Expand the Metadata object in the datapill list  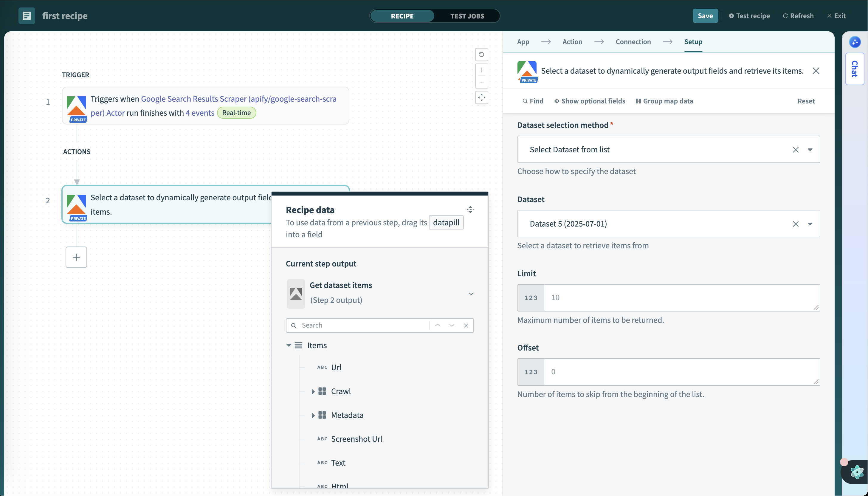pos(314,415)
